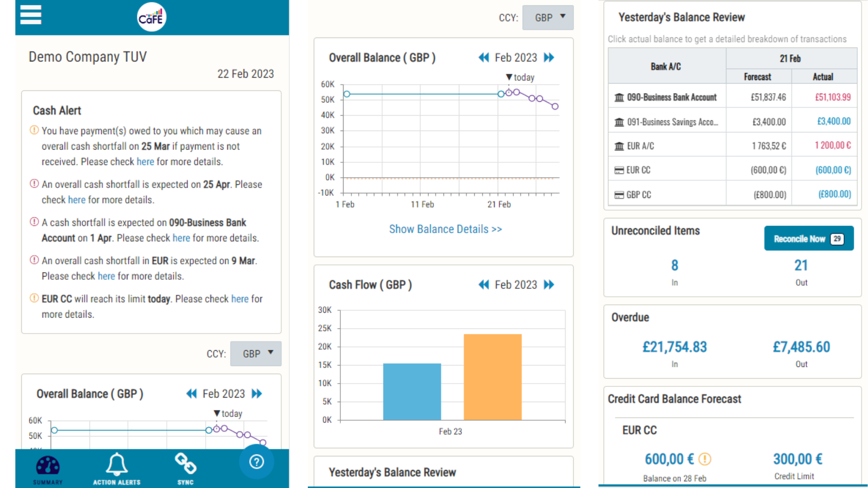Go to next month in left Overall Balance chart
The height and width of the screenshot is (488, 868).
(257, 394)
